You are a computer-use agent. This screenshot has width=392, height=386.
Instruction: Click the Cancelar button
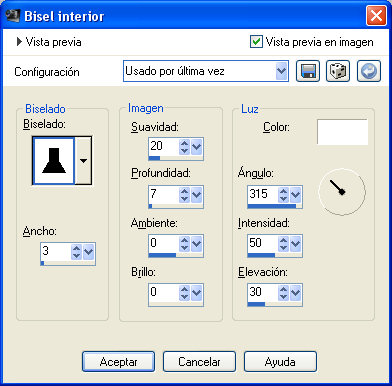click(199, 362)
